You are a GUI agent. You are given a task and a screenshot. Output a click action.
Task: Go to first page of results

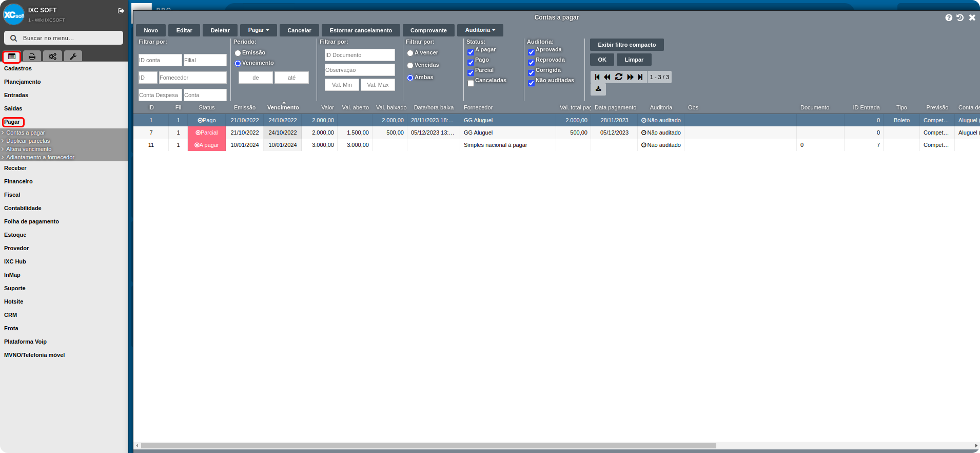click(597, 77)
